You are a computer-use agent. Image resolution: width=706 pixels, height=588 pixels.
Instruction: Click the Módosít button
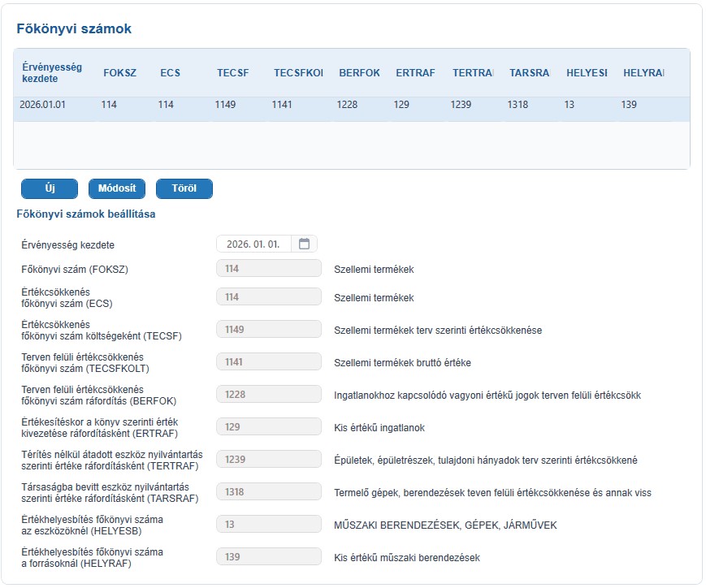click(117, 188)
